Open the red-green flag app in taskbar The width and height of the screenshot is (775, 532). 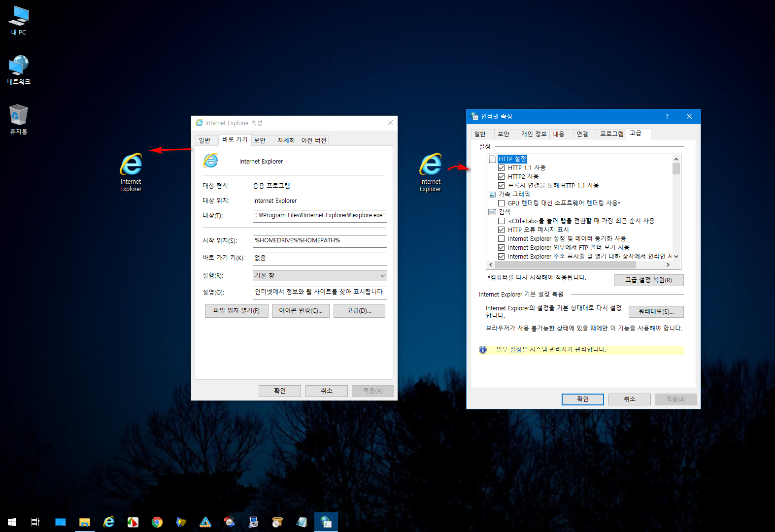coord(133,522)
